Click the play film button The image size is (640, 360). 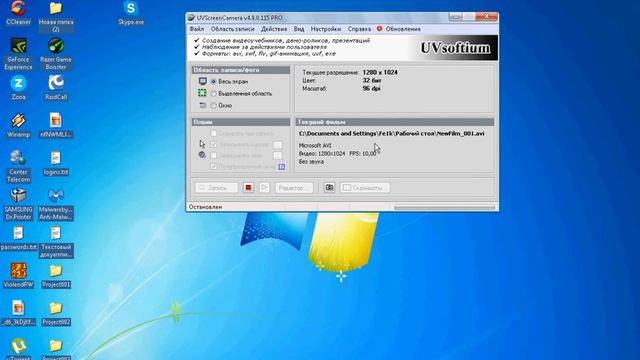tap(264, 187)
